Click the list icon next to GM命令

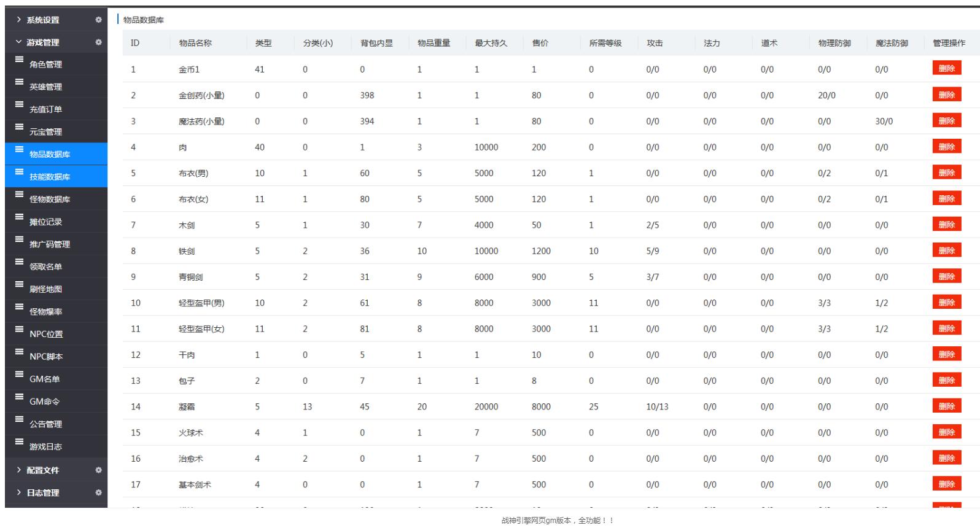click(x=19, y=397)
